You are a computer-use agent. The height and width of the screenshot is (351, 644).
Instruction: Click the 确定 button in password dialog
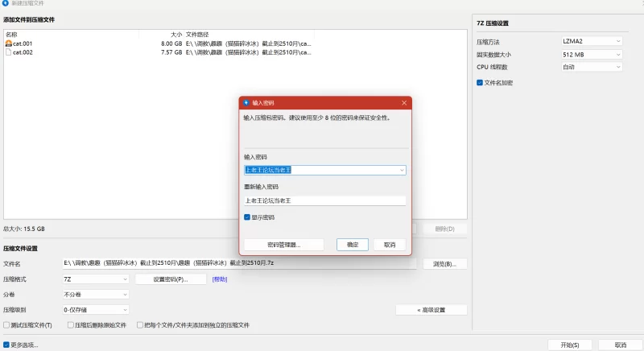(353, 245)
